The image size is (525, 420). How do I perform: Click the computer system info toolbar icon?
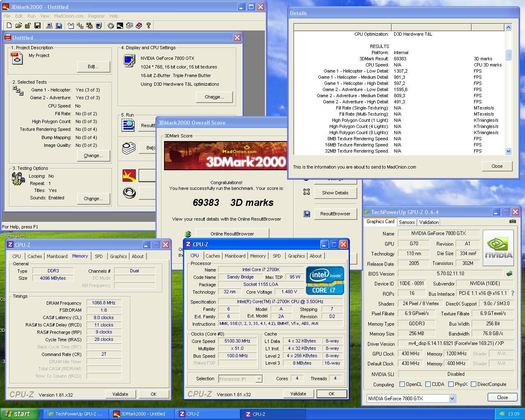(49, 25)
